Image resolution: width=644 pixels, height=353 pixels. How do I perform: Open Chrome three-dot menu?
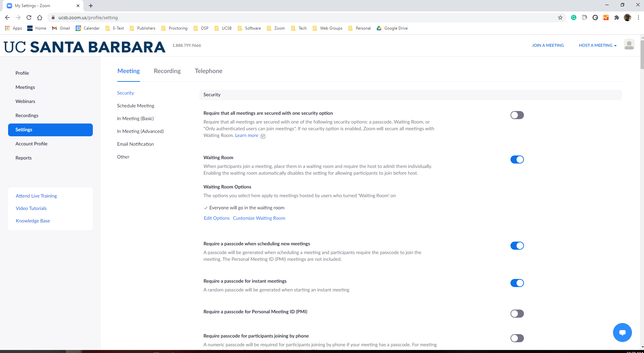click(x=638, y=17)
